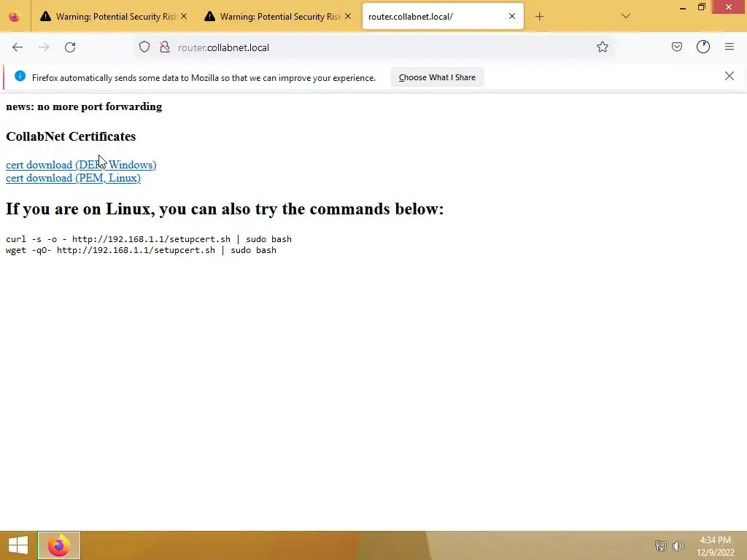The image size is (747, 560).
Task: Open volume speaker icon in tray
Action: [678, 545]
